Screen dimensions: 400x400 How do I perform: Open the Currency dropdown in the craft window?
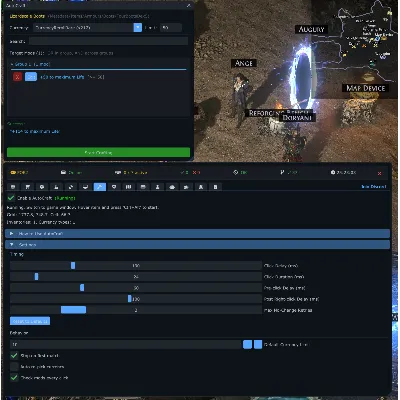coord(87,28)
